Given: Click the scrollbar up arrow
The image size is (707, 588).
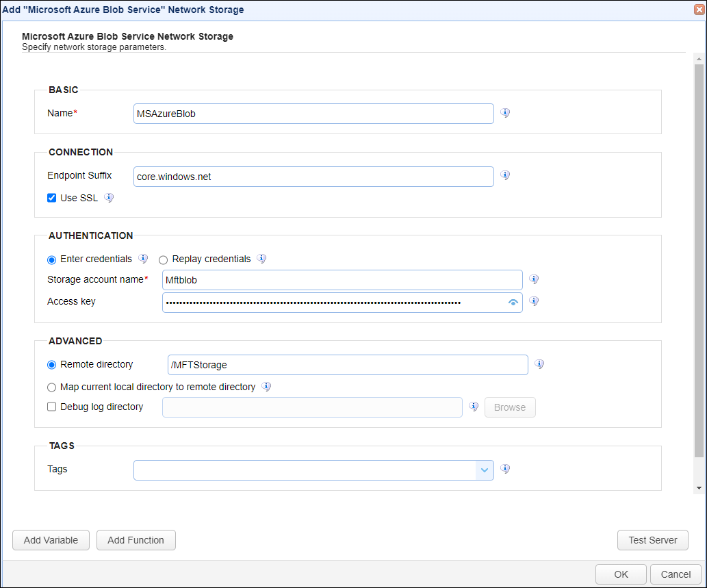Looking at the screenshot, I should coord(699,59).
